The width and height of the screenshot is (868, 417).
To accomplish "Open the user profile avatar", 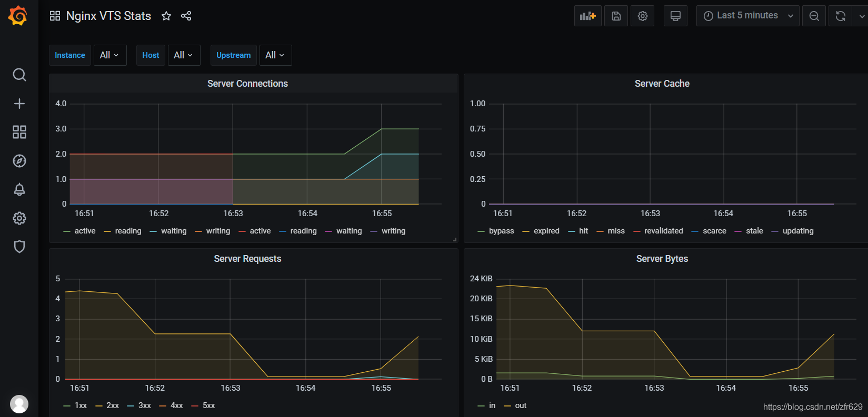I will [19, 404].
